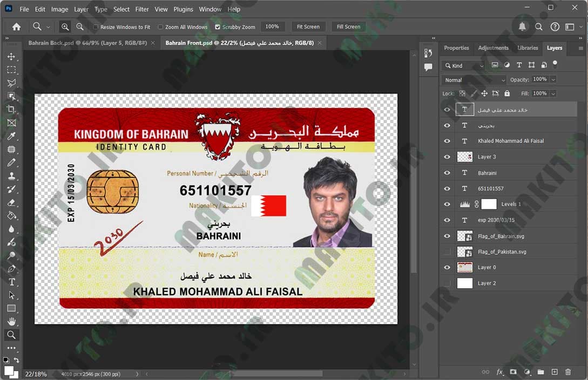The image size is (588, 380).
Task: Open the Filter menu
Action: click(142, 9)
